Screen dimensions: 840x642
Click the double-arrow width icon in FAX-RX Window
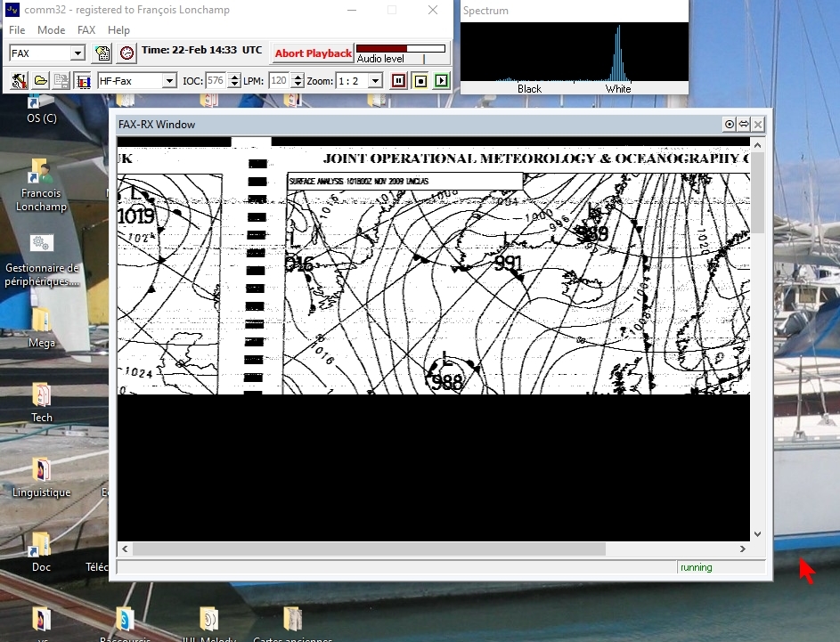coord(744,125)
